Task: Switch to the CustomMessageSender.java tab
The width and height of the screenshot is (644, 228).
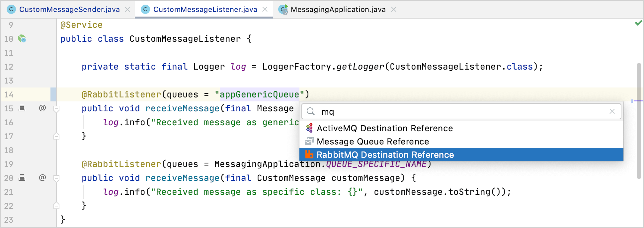Action: click(x=69, y=9)
